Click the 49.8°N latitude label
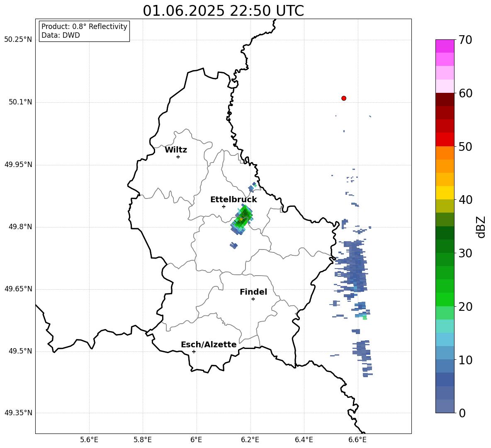Viewport: 491px width, 448px height. [x=21, y=227]
